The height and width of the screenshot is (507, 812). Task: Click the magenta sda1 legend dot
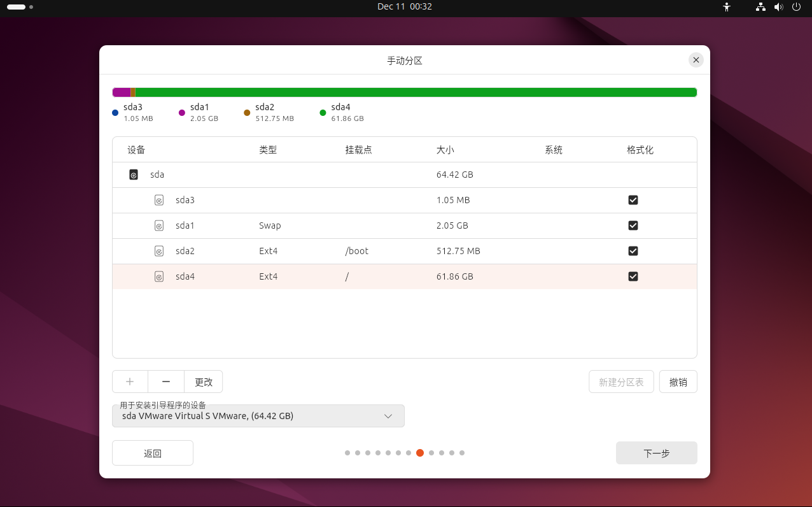click(x=182, y=113)
